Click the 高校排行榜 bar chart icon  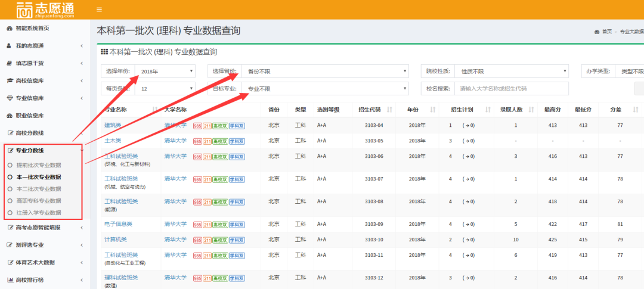point(10,279)
